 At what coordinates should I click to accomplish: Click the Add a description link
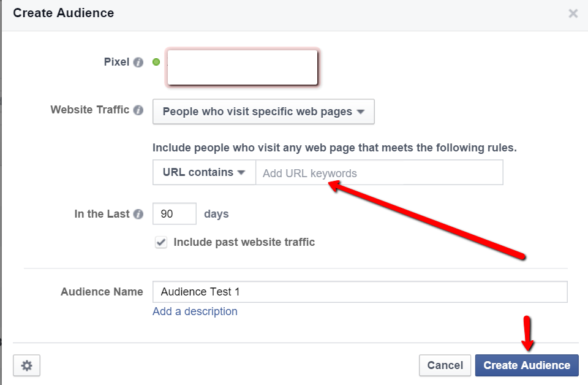coord(195,311)
